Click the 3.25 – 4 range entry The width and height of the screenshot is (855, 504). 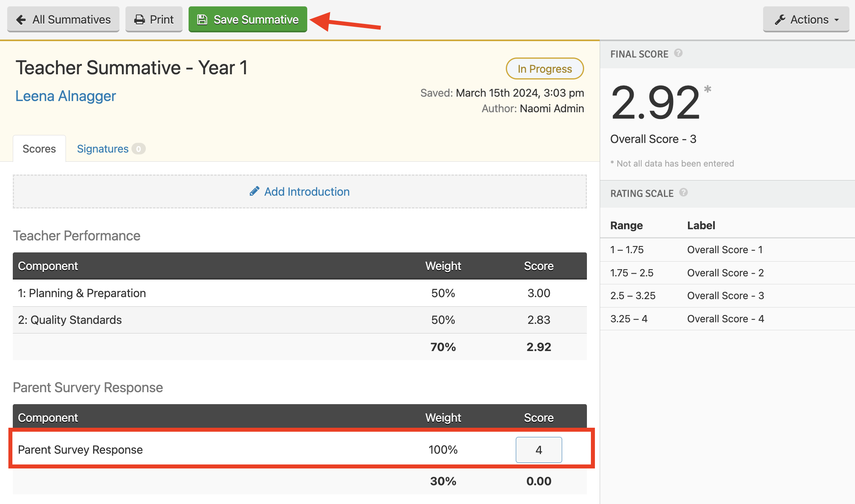coord(629,319)
